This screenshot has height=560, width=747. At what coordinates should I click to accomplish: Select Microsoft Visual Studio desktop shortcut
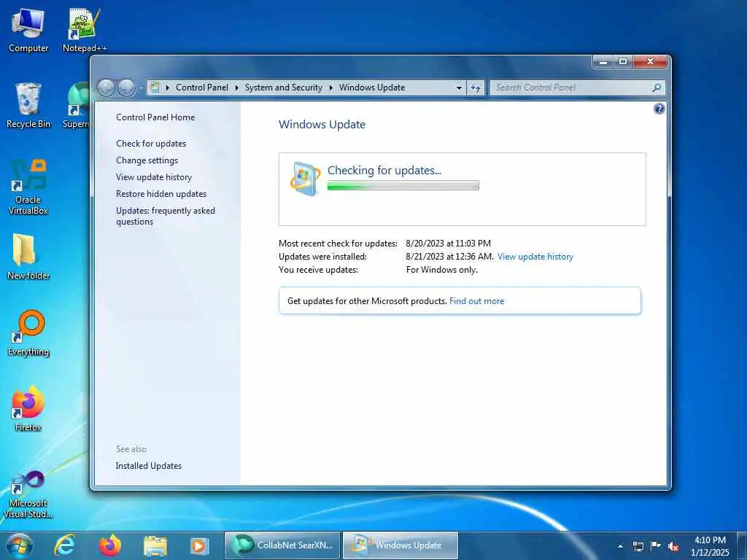28,494
